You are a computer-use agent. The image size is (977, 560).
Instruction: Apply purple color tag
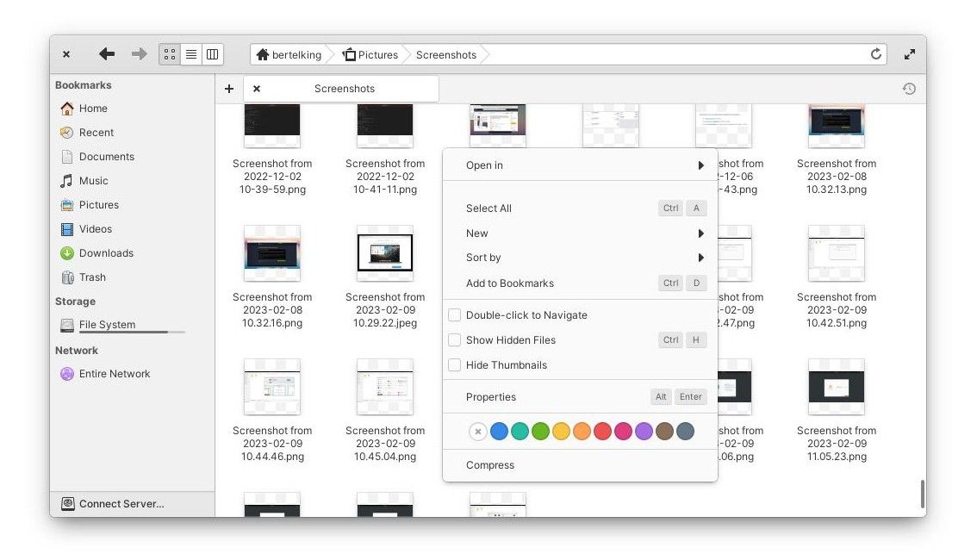tap(644, 431)
